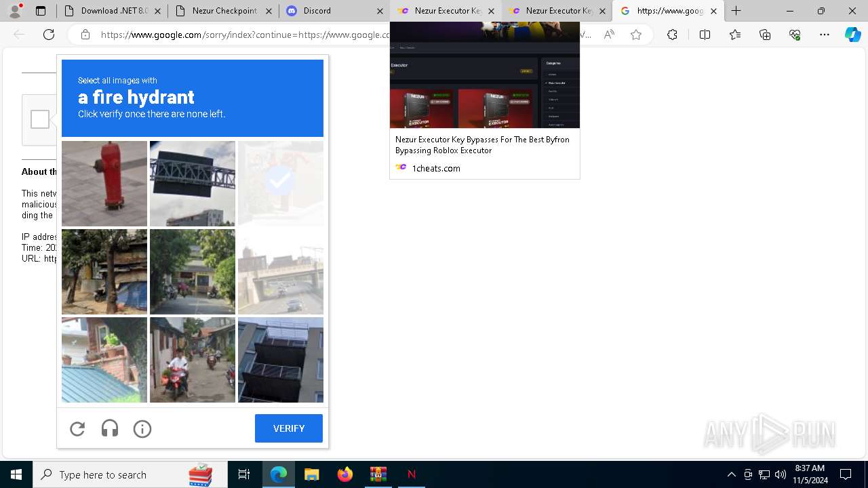Screen dimensions: 868x488
Task: Open Settings and more menu
Action: (825, 35)
